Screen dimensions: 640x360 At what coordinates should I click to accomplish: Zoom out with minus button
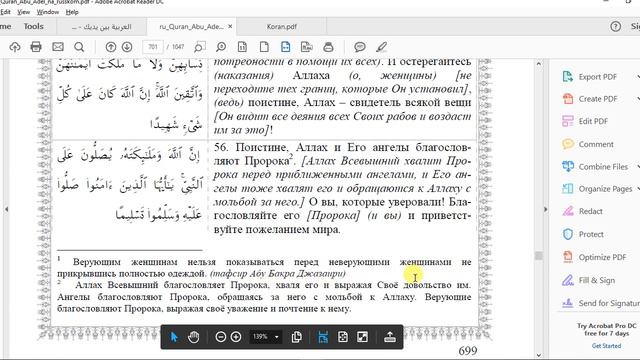click(x=220, y=337)
